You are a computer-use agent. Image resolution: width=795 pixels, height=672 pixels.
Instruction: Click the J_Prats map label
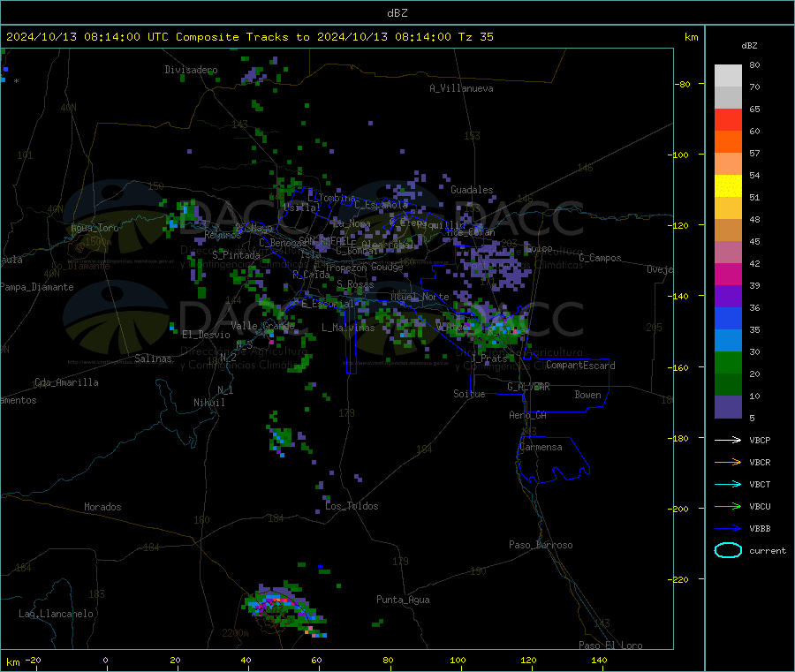(488, 358)
